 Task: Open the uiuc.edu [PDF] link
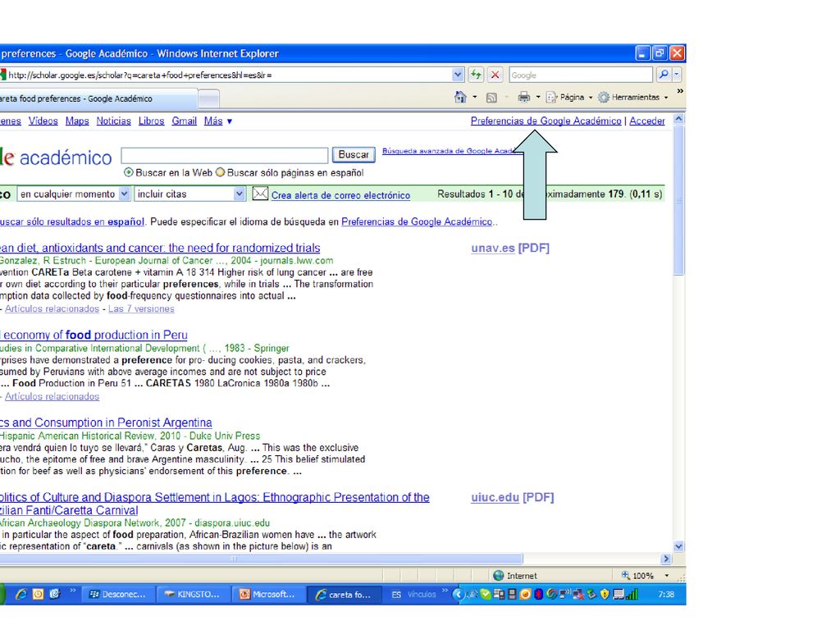[x=512, y=497]
